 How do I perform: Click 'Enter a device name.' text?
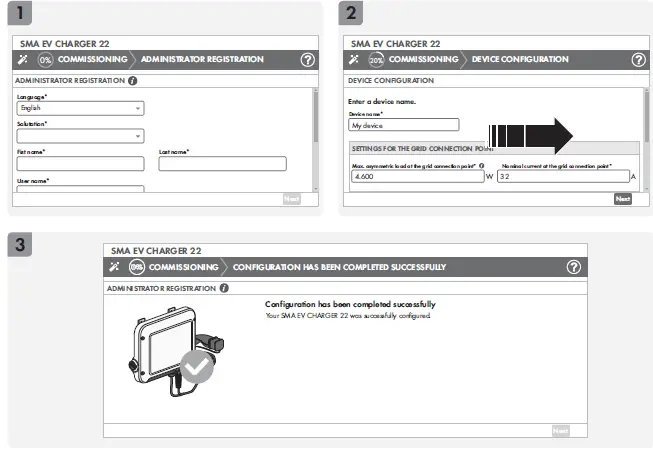pyautogui.click(x=382, y=101)
